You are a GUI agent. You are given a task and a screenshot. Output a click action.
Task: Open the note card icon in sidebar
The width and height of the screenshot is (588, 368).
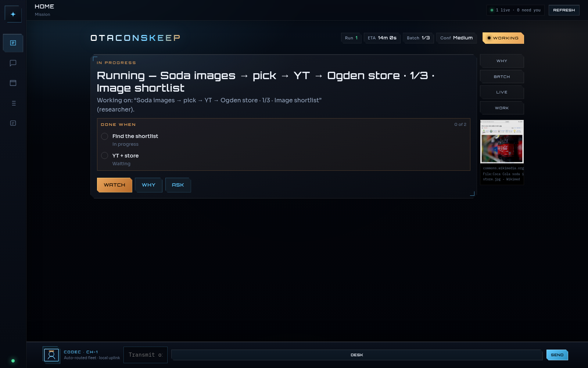click(x=13, y=123)
